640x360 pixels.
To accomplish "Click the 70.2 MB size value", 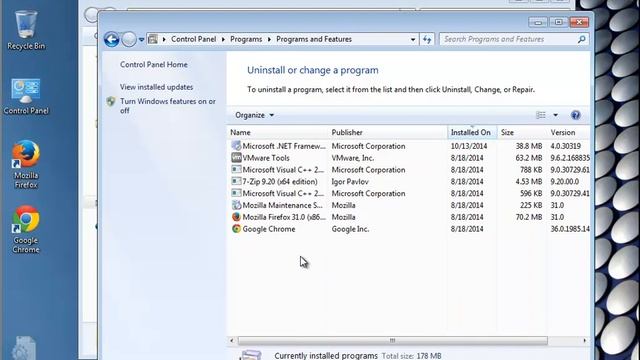I will [x=529, y=217].
